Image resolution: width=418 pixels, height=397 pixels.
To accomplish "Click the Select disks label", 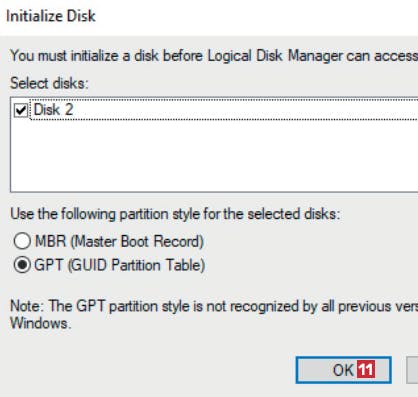I will 49,83.
